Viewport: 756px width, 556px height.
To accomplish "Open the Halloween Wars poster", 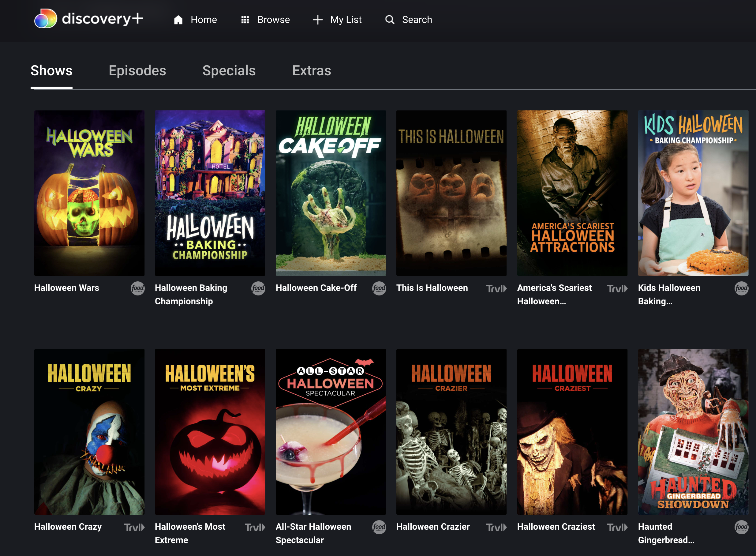I will pos(89,193).
